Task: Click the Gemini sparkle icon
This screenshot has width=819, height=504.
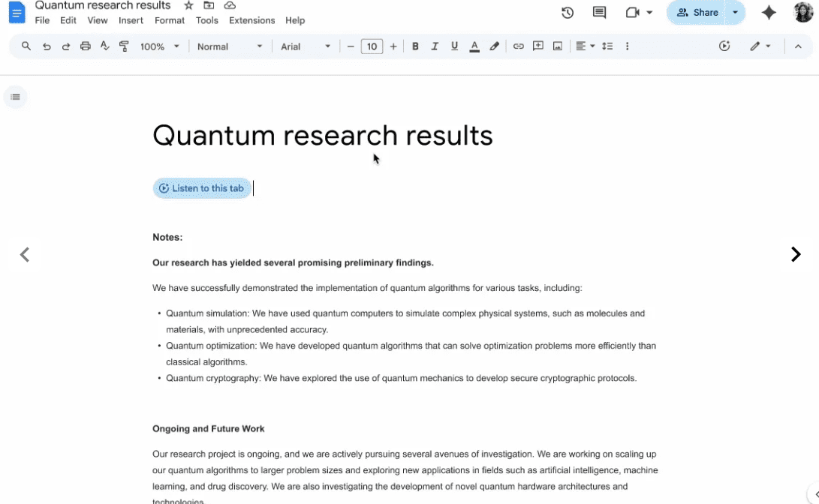Action: click(769, 13)
